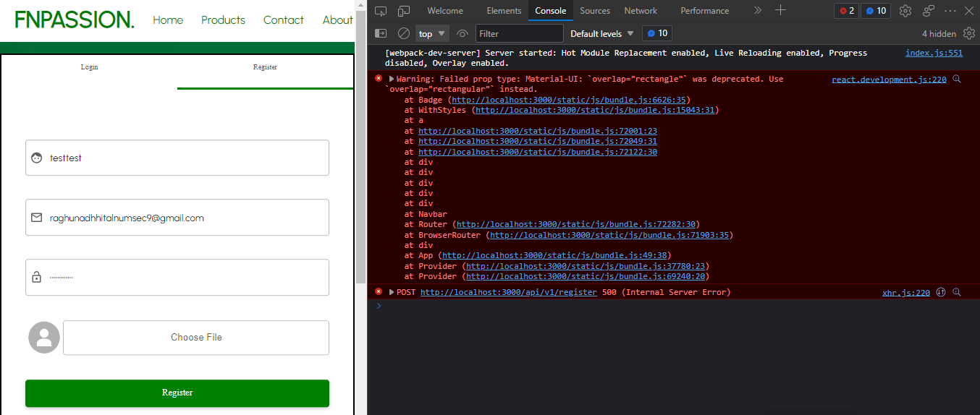Image resolution: width=980 pixels, height=415 pixels.
Task: Click the face icon in the username field
Action: 37,158
